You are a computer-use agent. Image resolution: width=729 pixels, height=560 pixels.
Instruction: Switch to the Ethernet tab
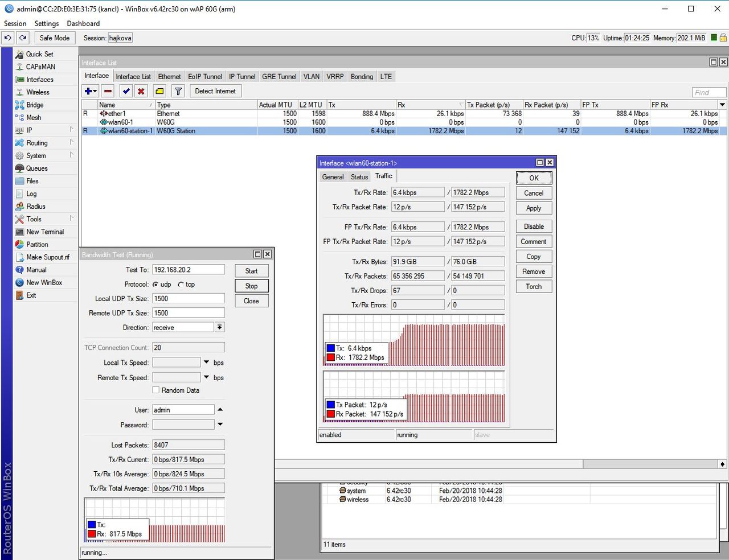(169, 76)
